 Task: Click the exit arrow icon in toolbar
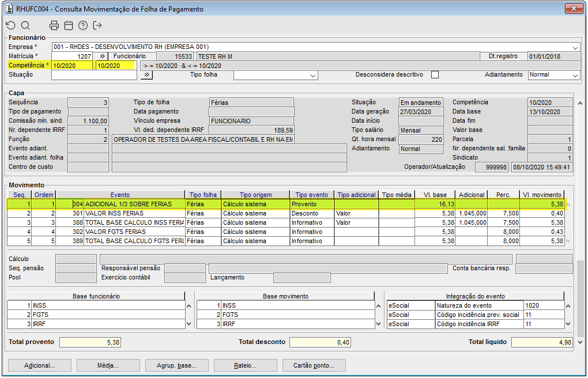click(x=97, y=25)
